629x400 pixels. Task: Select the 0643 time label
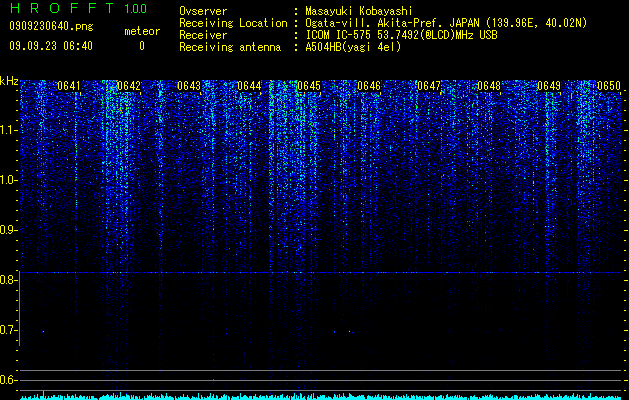pos(189,86)
